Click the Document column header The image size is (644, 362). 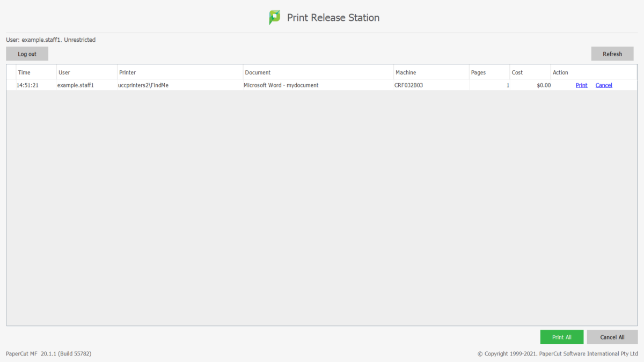pyautogui.click(x=258, y=72)
